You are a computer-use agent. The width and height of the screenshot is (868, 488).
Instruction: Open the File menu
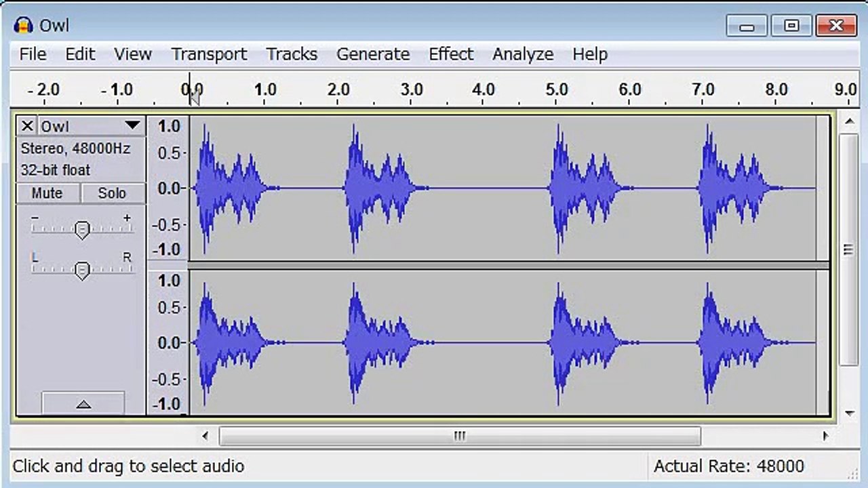click(33, 54)
